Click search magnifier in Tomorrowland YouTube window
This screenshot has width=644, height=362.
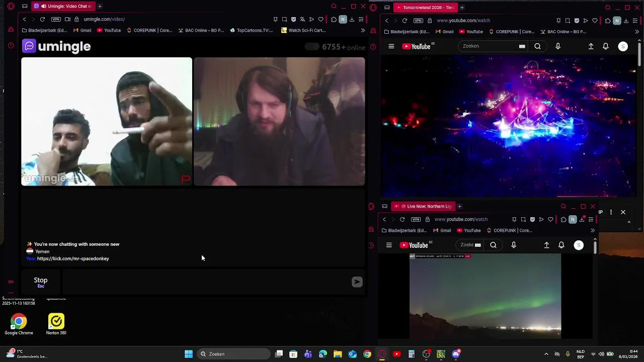tap(537, 46)
